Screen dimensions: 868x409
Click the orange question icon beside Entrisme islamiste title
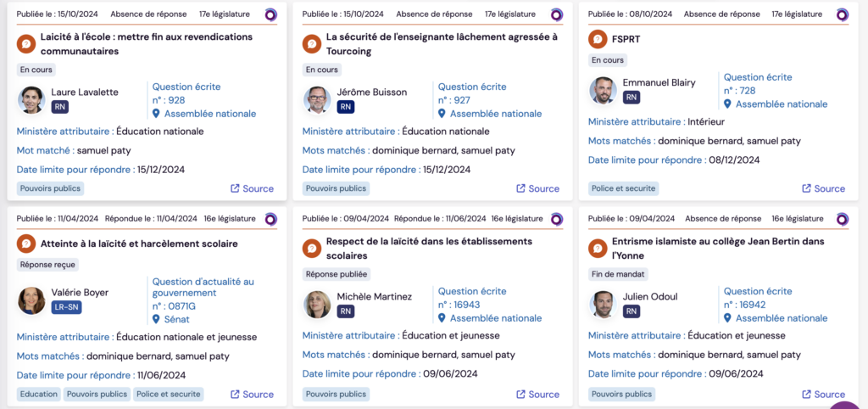598,248
